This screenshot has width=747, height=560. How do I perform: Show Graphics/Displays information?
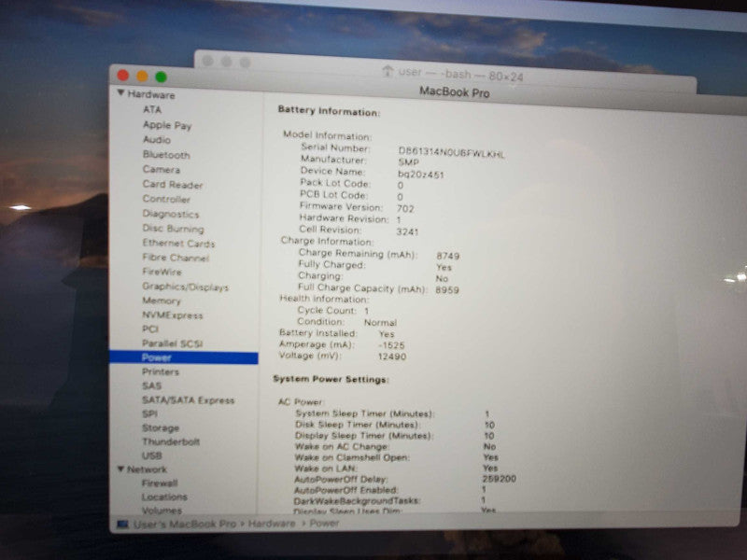(185, 287)
